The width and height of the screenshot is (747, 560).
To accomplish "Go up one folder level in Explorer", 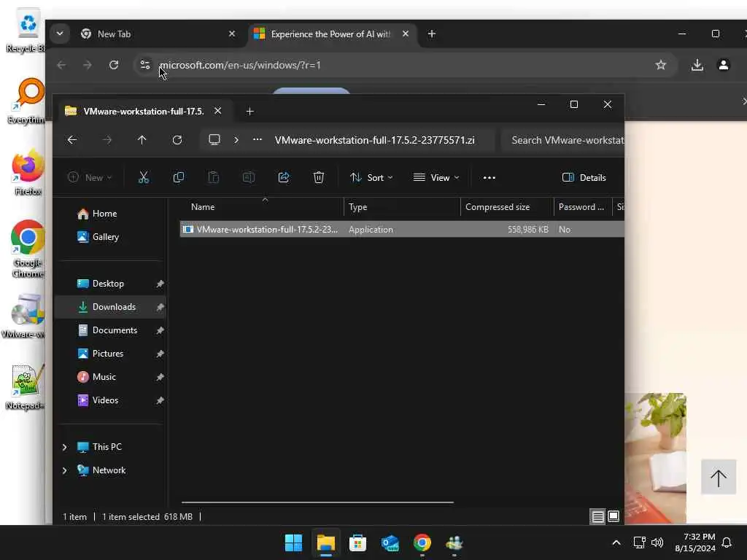I will click(142, 140).
